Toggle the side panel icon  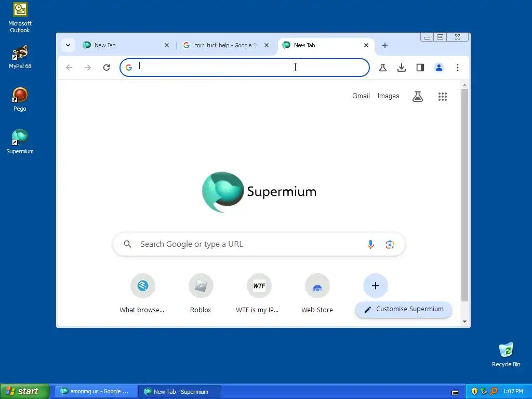click(420, 68)
